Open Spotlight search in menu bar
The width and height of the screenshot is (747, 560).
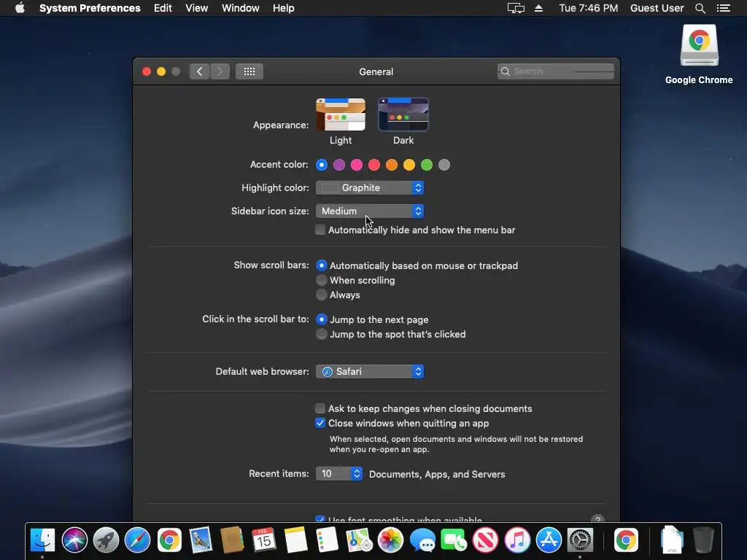pyautogui.click(x=700, y=8)
